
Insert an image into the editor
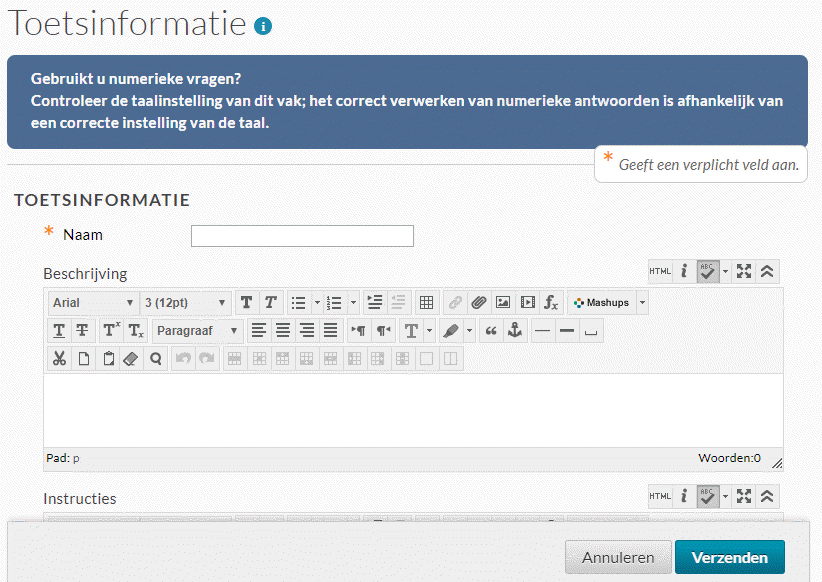[503, 303]
